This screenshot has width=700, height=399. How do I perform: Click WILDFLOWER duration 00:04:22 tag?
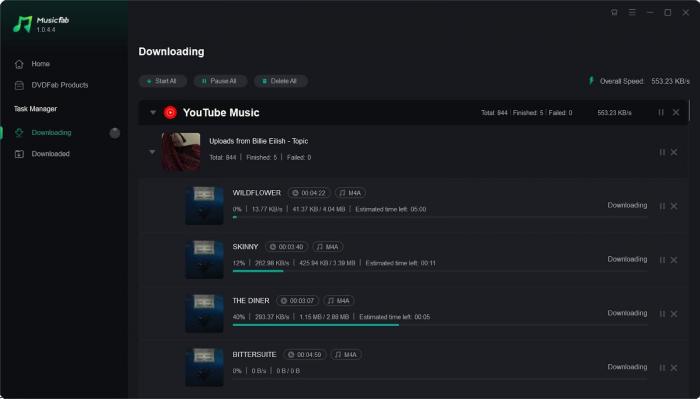[309, 193]
